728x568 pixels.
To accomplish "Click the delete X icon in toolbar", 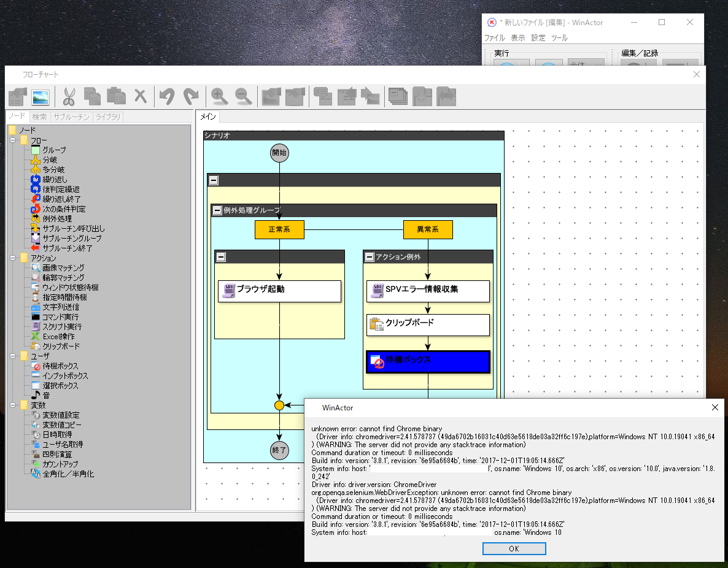I will point(140,96).
